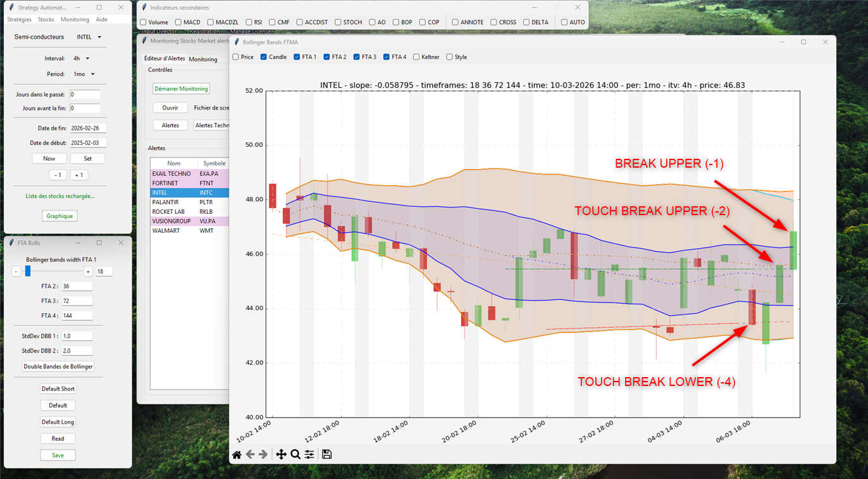Open the Monitoring menu
868x479 pixels.
[x=75, y=20]
